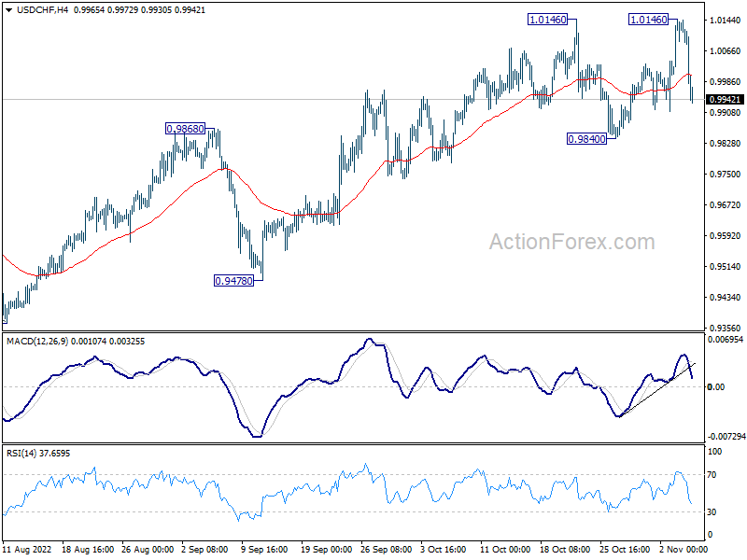Select the 0.93560 price axis value
This screenshot has height=560, width=747.
pyautogui.click(x=726, y=329)
